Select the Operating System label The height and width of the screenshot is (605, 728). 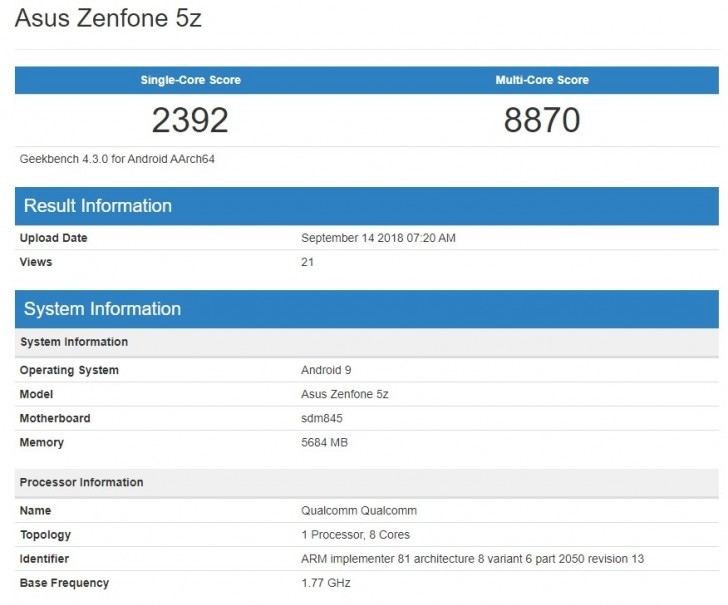tap(69, 370)
